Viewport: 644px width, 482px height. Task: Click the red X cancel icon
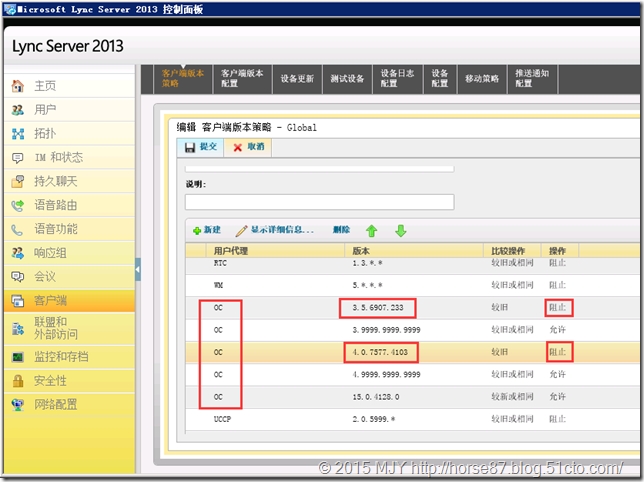pos(237,147)
